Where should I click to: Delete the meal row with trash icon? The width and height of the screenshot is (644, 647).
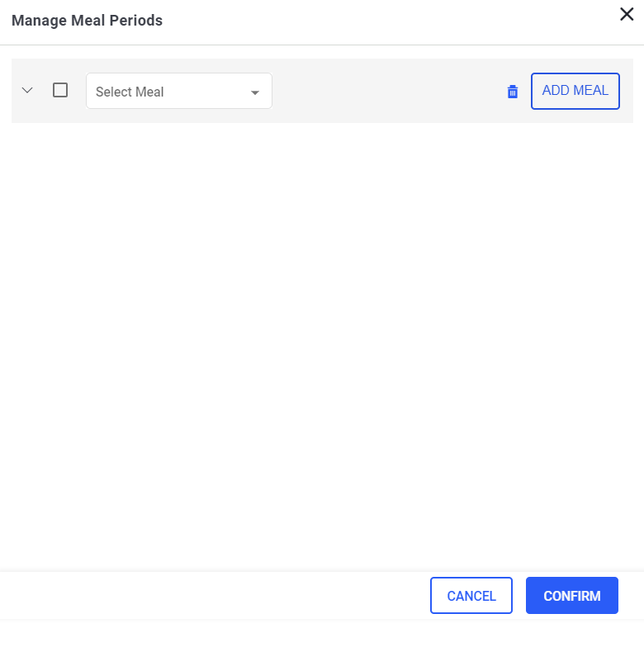[512, 92]
